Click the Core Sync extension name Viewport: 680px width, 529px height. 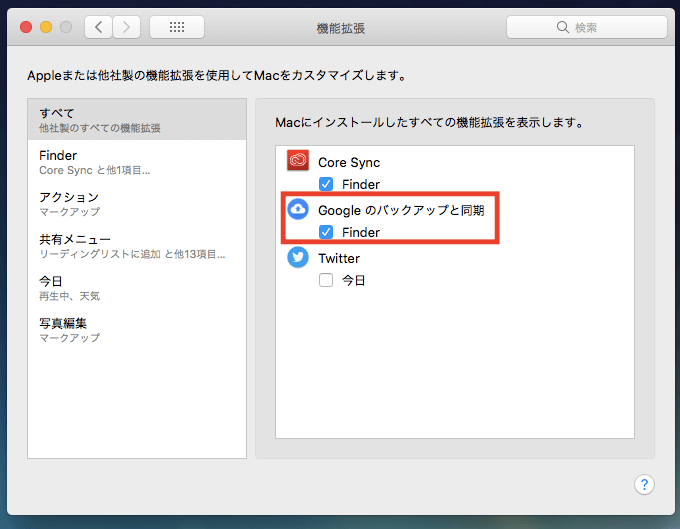coord(349,162)
